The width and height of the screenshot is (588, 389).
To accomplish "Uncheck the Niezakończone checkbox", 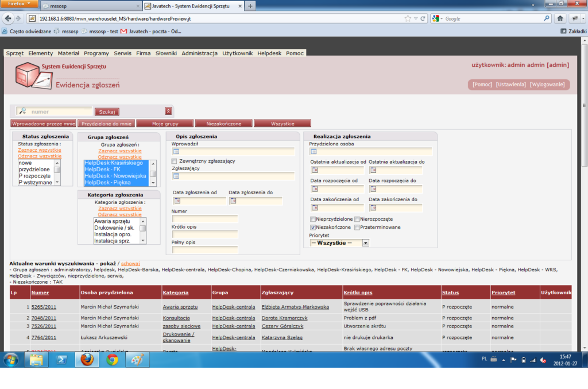I will (x=313, y=228).
